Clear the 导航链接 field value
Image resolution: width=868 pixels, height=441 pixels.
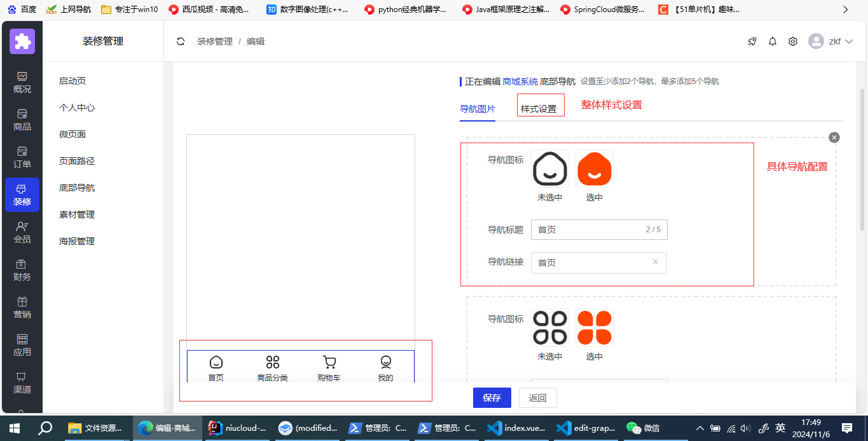(x=656, y=262)
